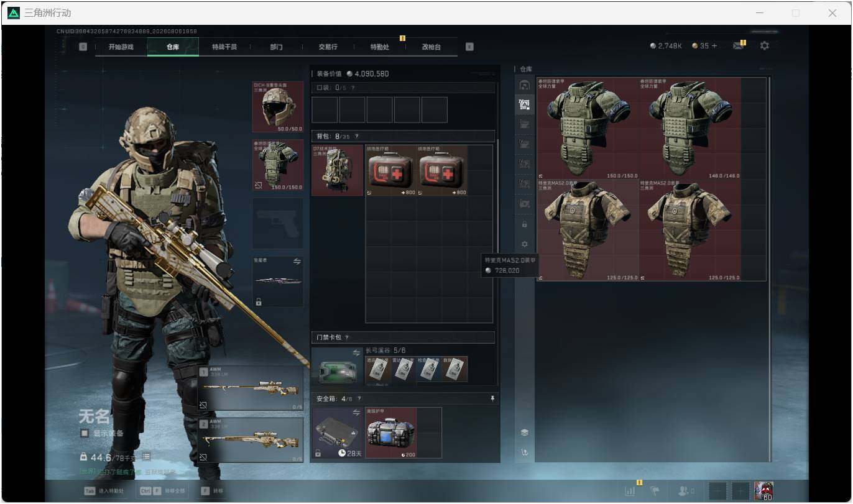The width and height of the screenshot is (853, 504).
Task: Open the mail envelope icon
Action: coord(739,45)
